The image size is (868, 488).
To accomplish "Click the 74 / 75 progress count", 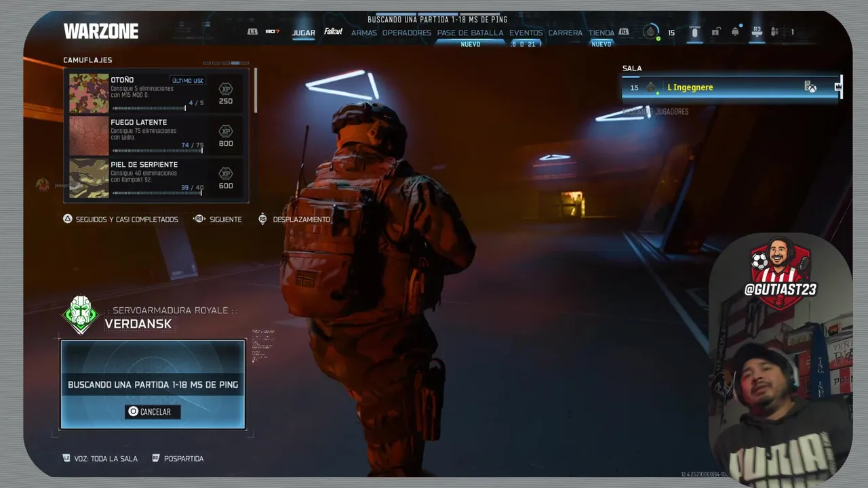I will point(193,145).
